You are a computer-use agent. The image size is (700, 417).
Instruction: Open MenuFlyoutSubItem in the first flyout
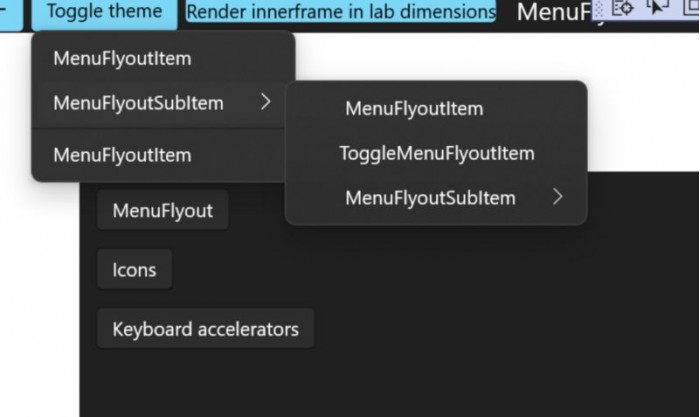(138, 103)
